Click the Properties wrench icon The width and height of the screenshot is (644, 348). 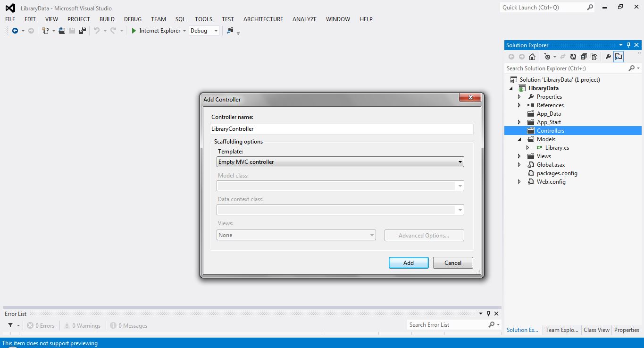[x=608, y=57]
